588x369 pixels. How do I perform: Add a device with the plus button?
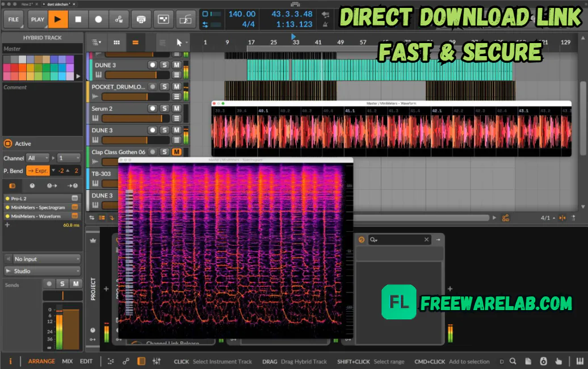[x=7, y=225]
